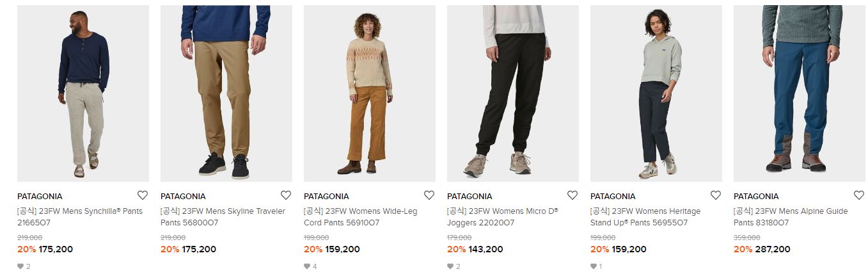Click the like count heart under Wide-Leg Cord Pants
This screenshot has width=868, height=276.
coord(307,266)
